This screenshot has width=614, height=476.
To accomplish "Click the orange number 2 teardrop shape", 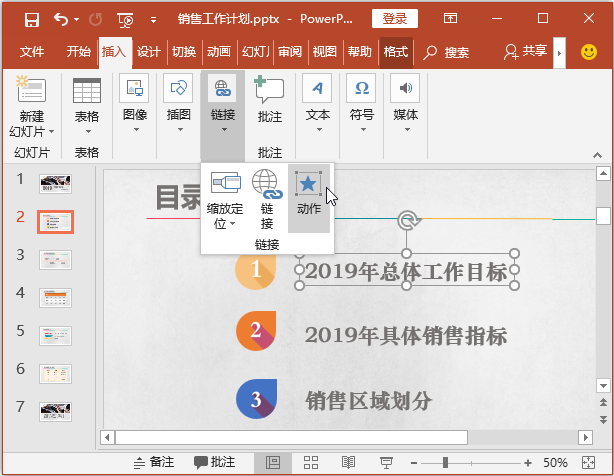I will click(x=256, y=331).
